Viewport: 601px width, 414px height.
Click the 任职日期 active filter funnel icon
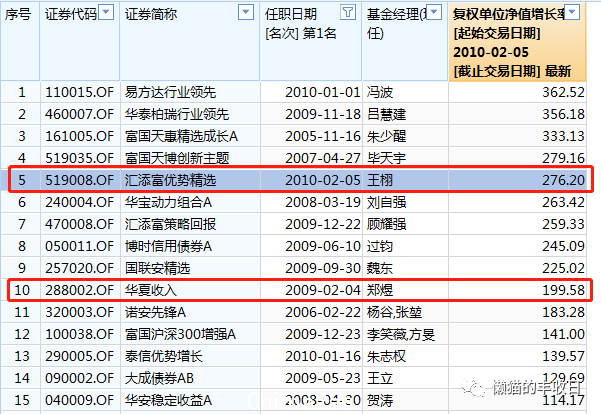point(348,12)
